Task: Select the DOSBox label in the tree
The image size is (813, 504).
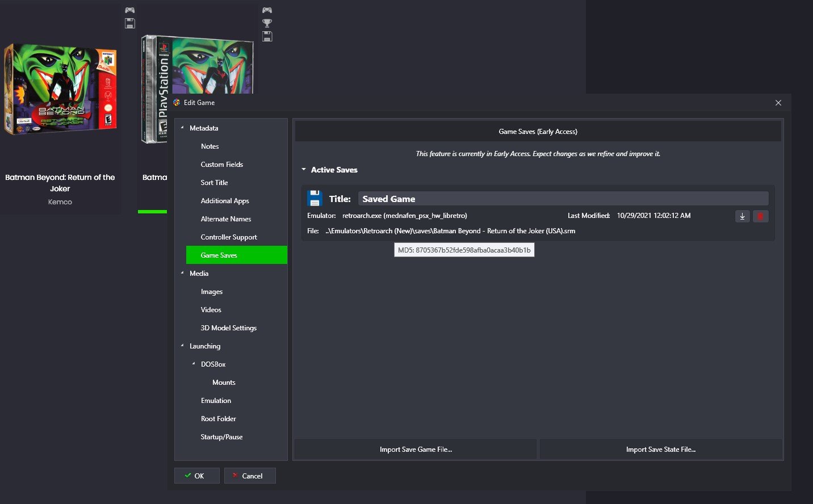Action: click(x=213, y=364)
